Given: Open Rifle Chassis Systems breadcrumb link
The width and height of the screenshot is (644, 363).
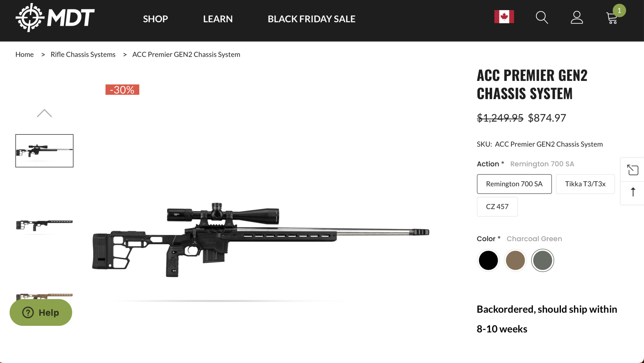Looking at the screenshot, I should point(83,54).
